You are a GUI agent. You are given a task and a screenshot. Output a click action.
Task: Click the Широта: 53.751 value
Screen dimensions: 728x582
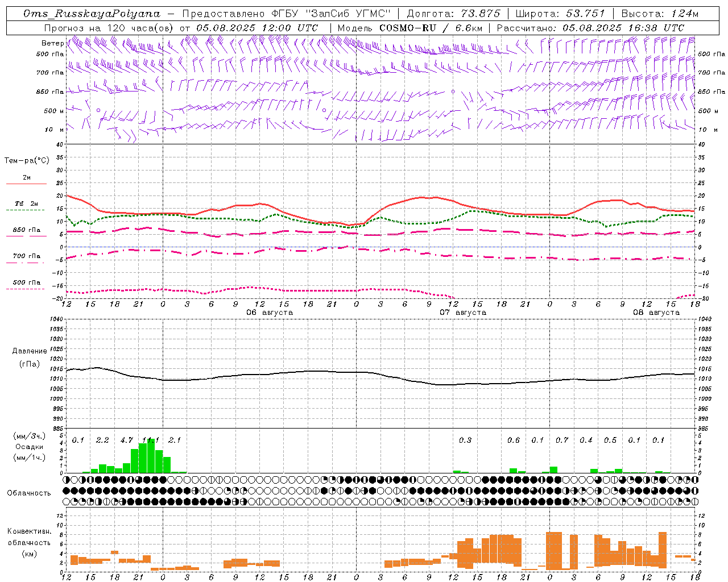point(561,14)
